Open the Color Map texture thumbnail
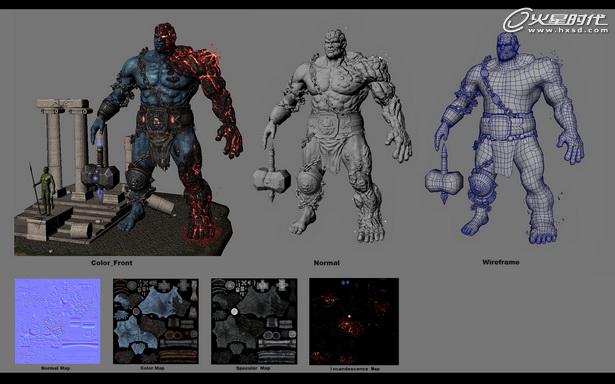The height and width of the screenshot is (384, 615). pos(156,321)
